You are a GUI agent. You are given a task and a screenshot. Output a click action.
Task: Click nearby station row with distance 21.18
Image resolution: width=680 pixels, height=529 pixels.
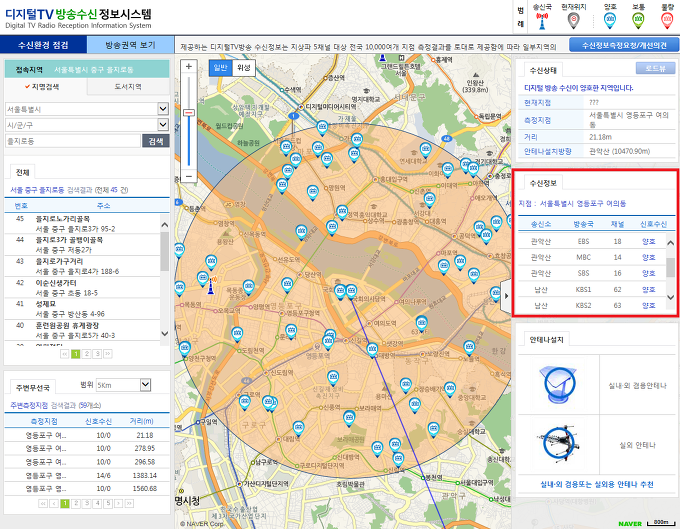(x=87, y=435)
